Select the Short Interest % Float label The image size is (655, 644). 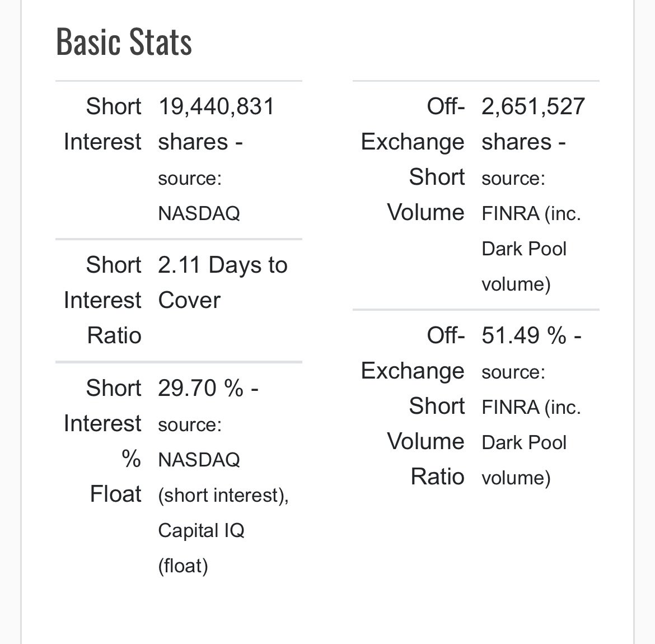(102, 441)
